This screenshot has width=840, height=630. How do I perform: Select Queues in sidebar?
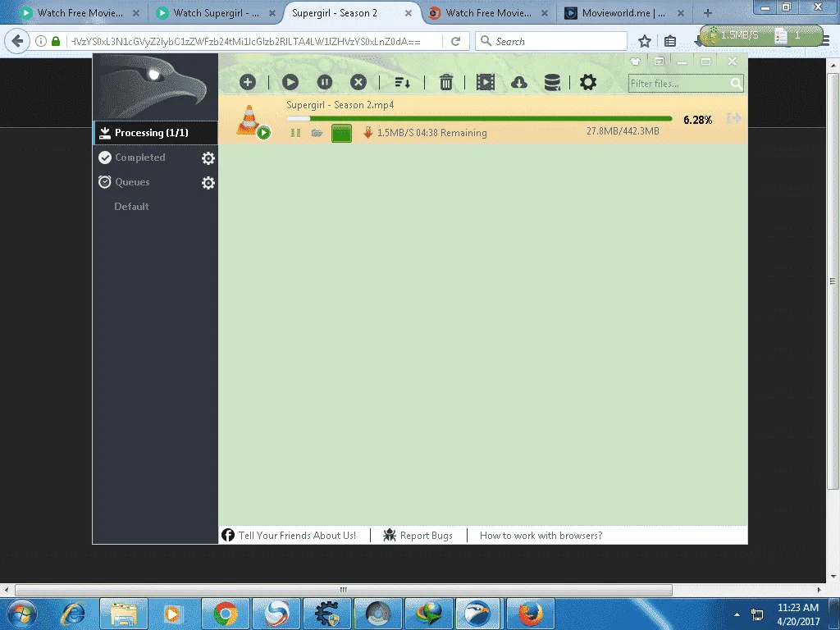coord(132,182)
